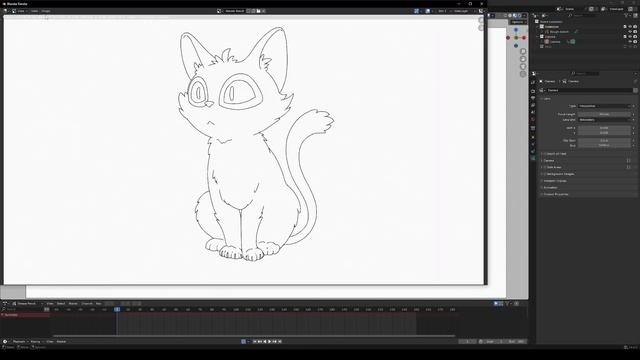The image size is (640, 360).
Task: Expand Custom Properties panel
Action: tap(556, 194)
